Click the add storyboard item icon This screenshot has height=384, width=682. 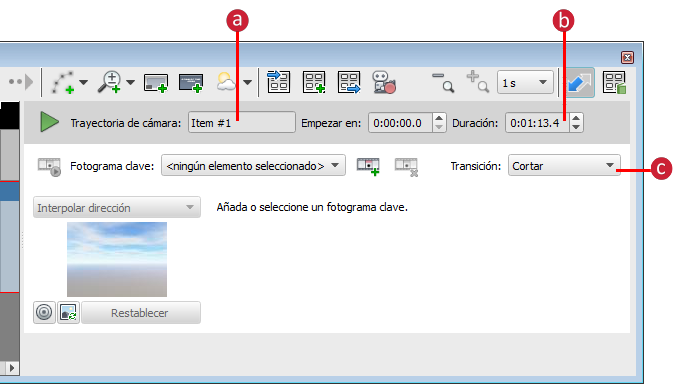314,82
